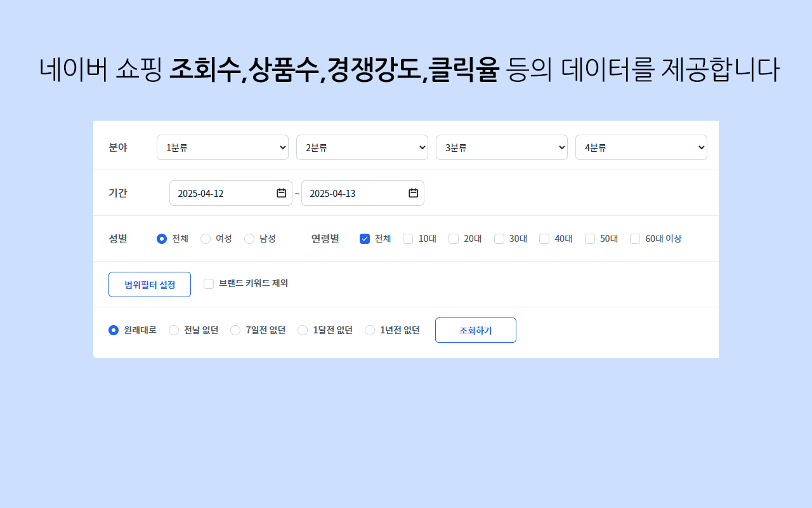Choose the 7일전 없던 radio option
The image size is (812, 508).
(235, 330)
